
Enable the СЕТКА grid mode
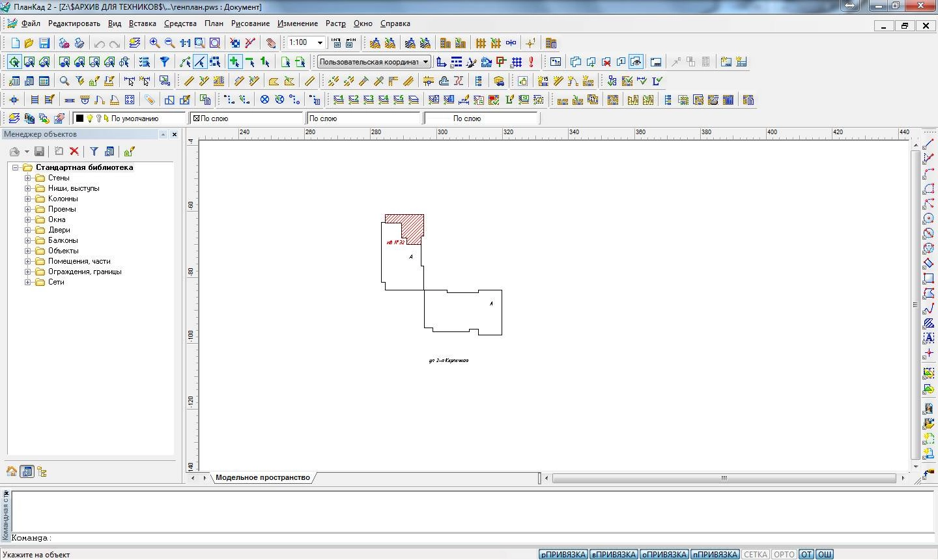pos(756,554)
